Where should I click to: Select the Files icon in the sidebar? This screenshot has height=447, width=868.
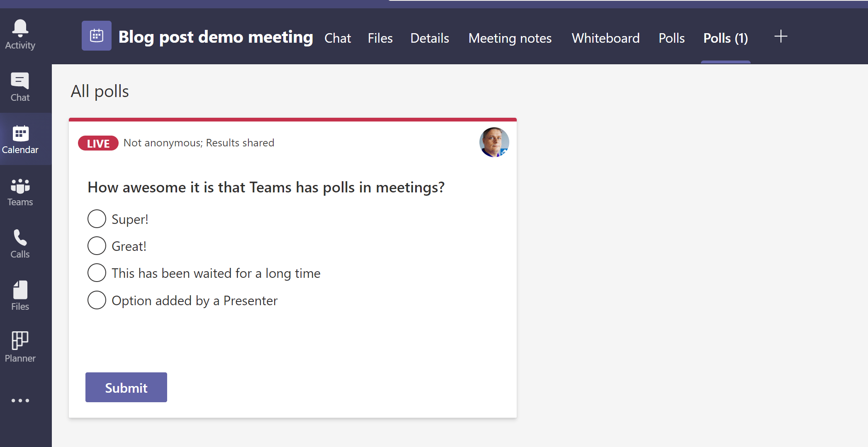click(x=19, y=295)
